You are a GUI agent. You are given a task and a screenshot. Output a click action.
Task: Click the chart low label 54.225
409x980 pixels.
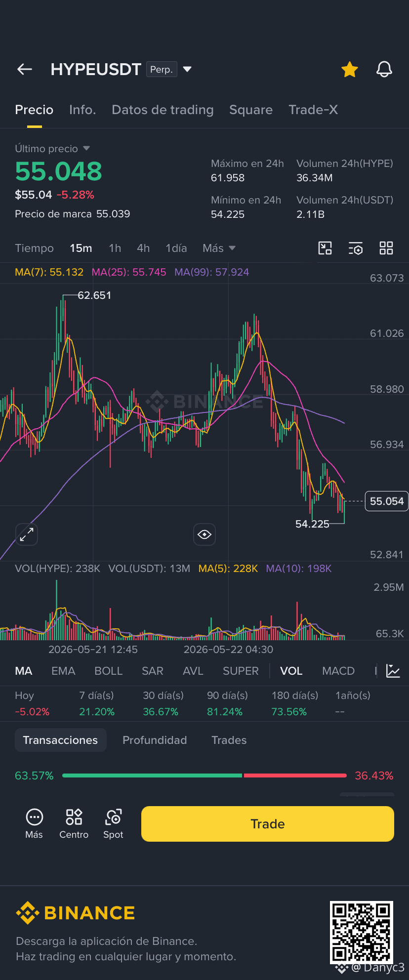point(312,524)
